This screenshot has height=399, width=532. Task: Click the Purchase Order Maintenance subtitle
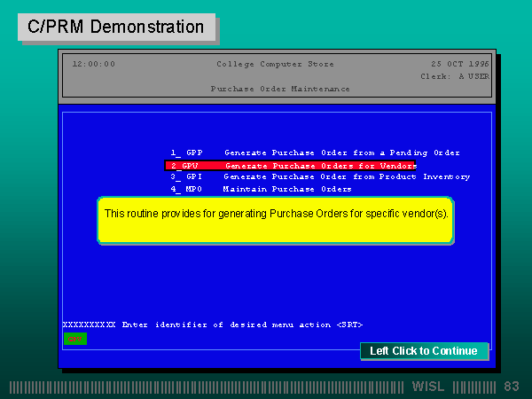[279, 89]
